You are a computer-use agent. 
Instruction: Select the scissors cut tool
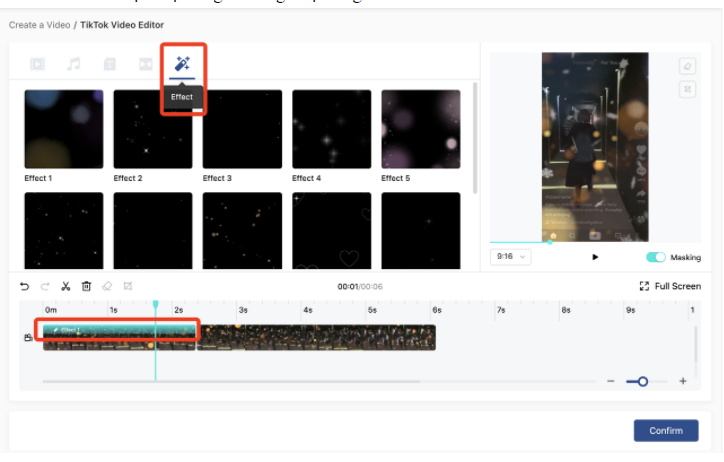coord(66,286)
